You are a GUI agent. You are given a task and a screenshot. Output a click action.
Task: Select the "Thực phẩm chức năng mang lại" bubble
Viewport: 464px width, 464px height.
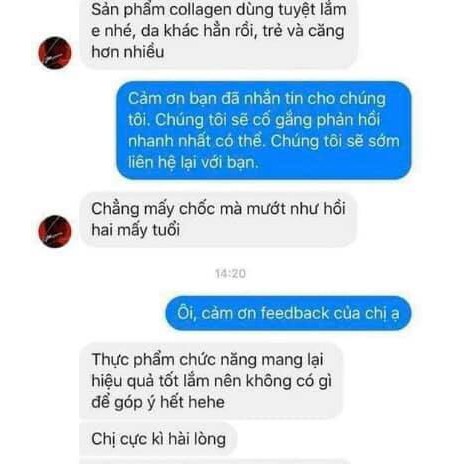(x=211, y=381)
